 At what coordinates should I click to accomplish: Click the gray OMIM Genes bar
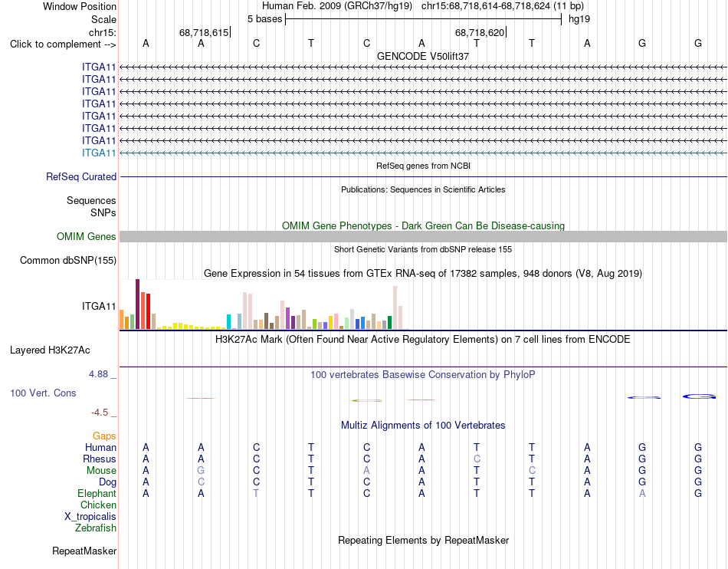click(x=423, y=236)
